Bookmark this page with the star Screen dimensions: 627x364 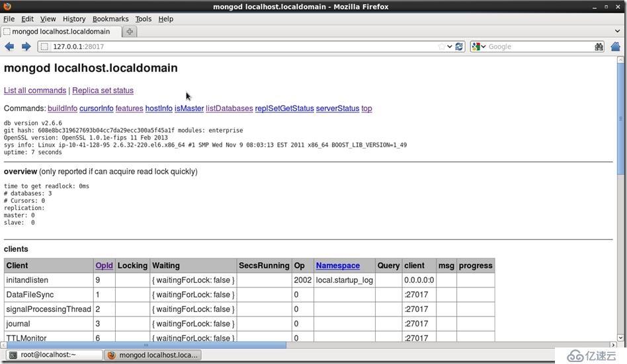coord(441,47)
